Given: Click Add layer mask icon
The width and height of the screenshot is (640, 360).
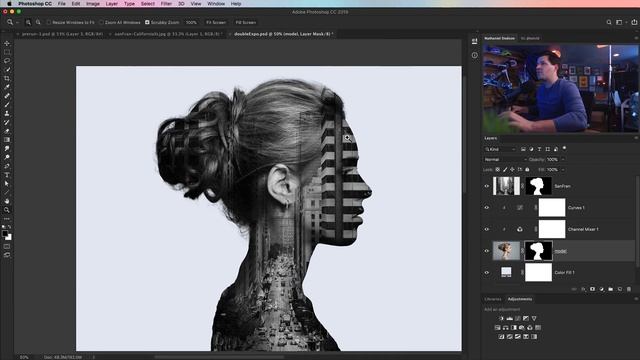Looking at the screenshot, I should pyautogui.click(x=592, y=289).
